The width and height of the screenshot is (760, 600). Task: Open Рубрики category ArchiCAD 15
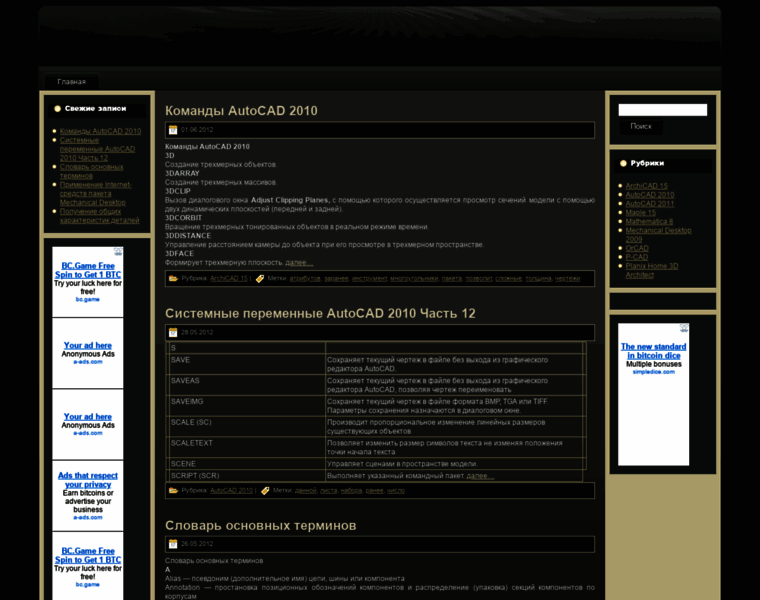coord(647,186)
